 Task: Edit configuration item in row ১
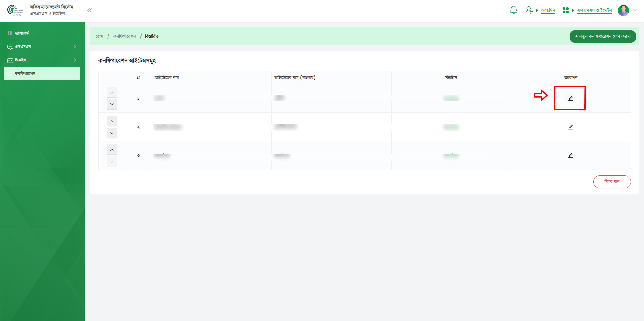pos(570,98)
